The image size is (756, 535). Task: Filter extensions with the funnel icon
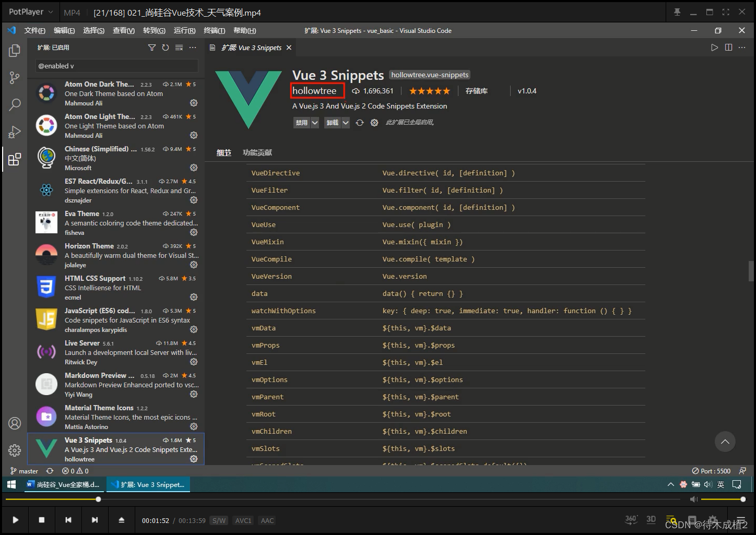(x=152, y=47)
